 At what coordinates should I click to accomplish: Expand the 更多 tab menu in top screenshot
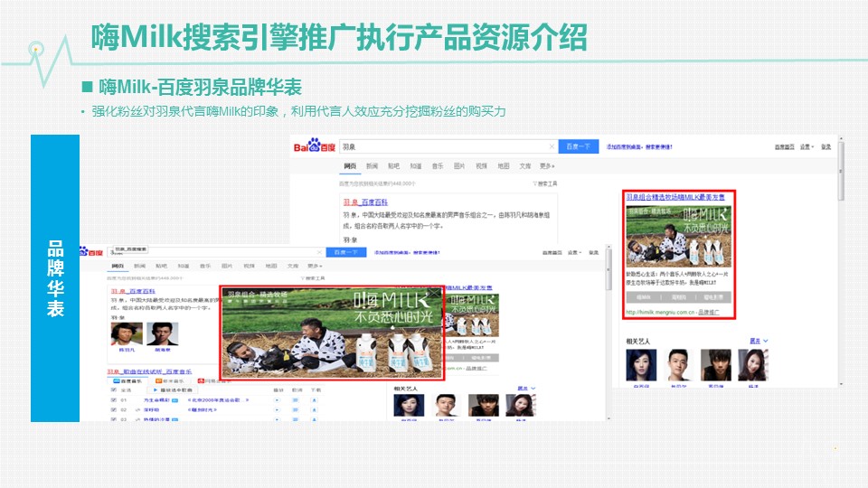click(546, 166)
